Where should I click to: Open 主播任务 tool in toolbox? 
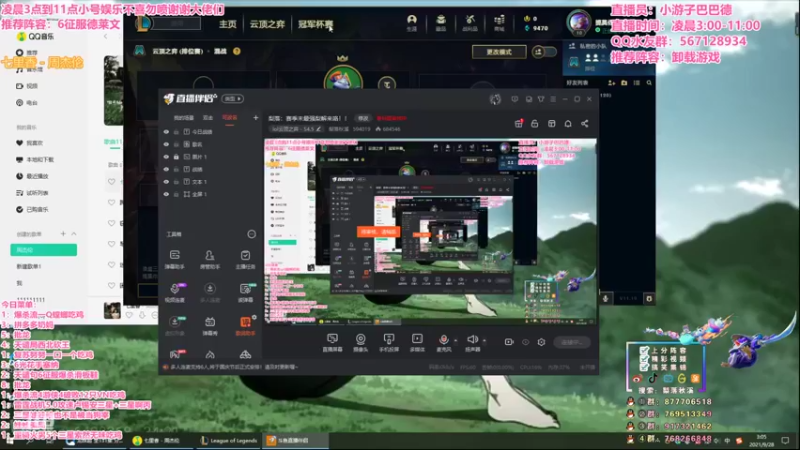tap(245, 259)
